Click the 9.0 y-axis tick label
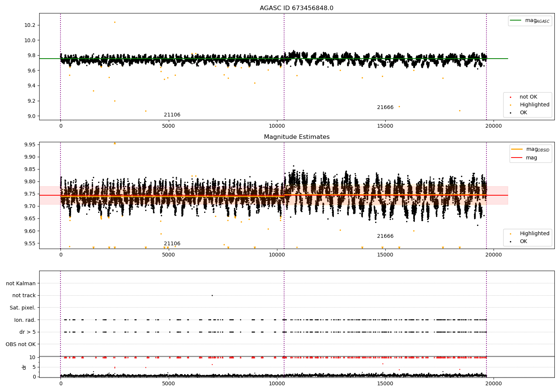The height and width of the screenshot is (392, 560). (x=32, y=116)
